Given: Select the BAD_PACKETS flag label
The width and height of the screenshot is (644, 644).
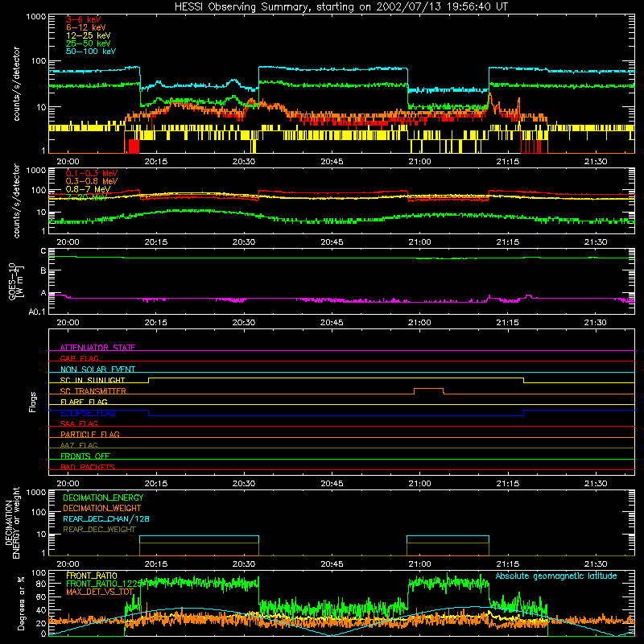Looking at the screenshot, I should pos(88,467).
